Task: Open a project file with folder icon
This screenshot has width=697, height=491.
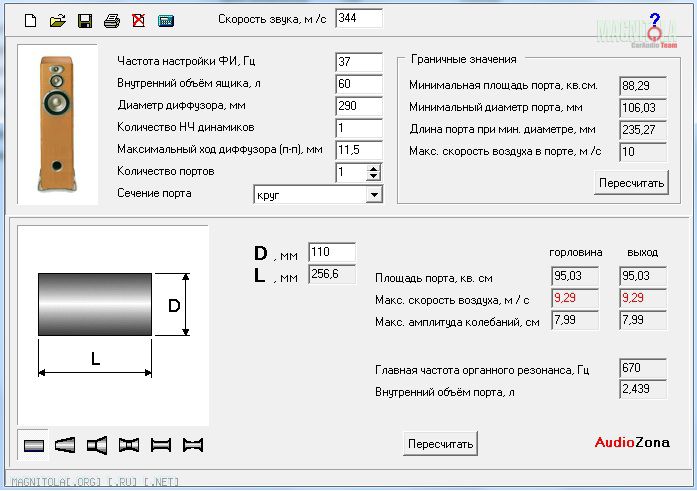Action: click(58, 20)
